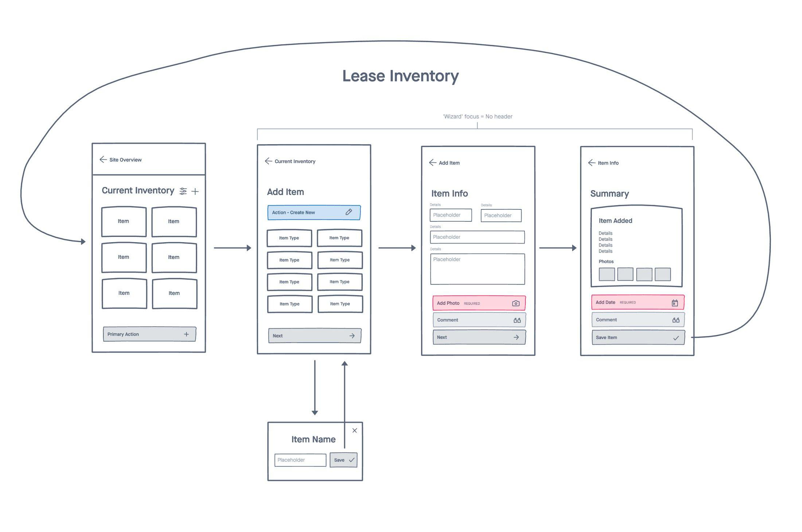Focus the right short Placeholder field in Item Info

[501, 215]
